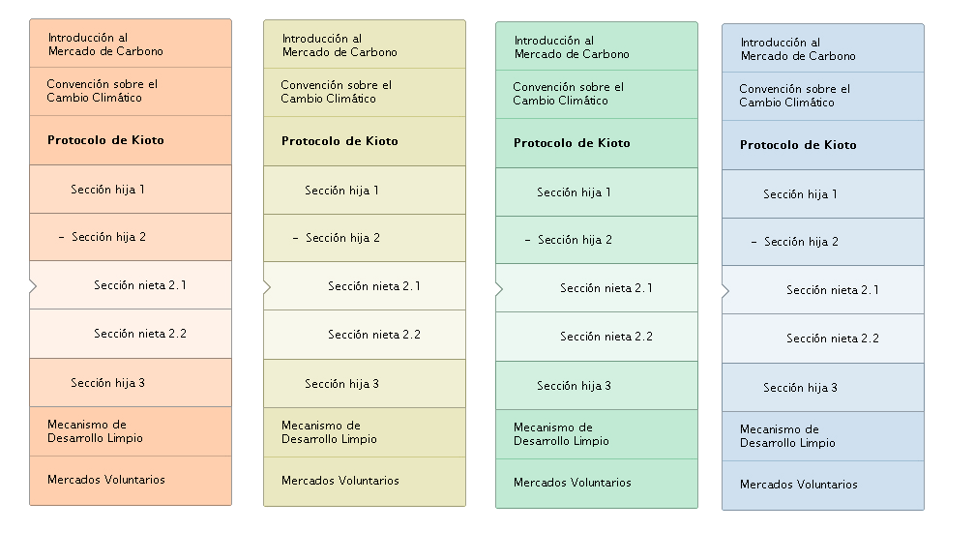This screenshot has width=975, height=560.
Task: Open Protocolo de Kioto in orange menu
Action: (x=131, y=140)
